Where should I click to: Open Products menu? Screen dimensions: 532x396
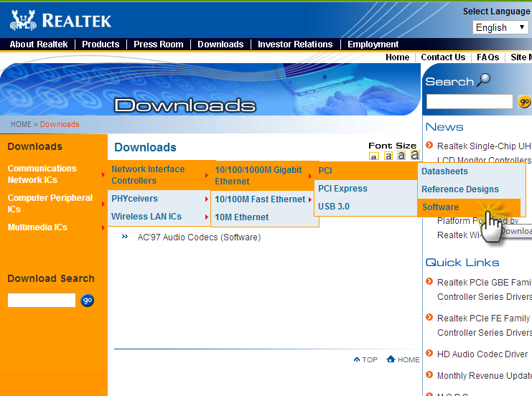point(101,44)
